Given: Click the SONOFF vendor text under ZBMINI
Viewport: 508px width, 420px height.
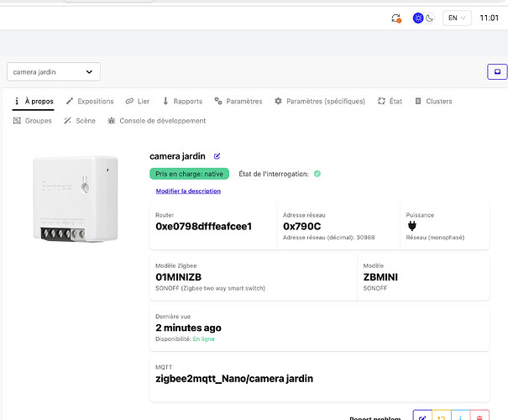Looking at the screenshot, I should 375,288.
